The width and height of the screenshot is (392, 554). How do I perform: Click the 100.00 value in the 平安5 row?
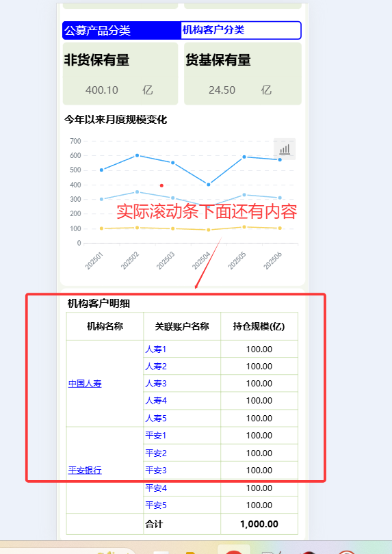click(259, 505)
